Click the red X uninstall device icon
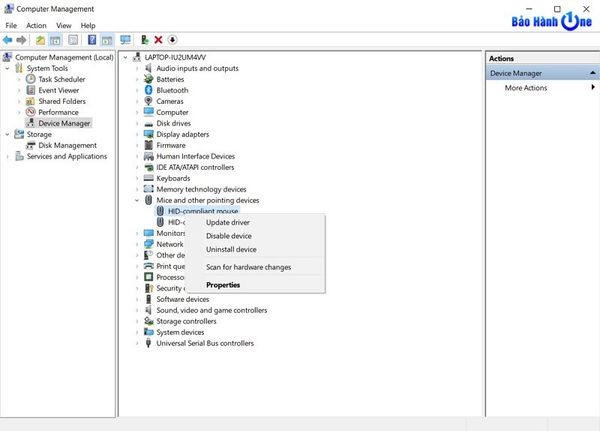Image resolution: width=600 pixels, height=431 pixels. point(158,40)
